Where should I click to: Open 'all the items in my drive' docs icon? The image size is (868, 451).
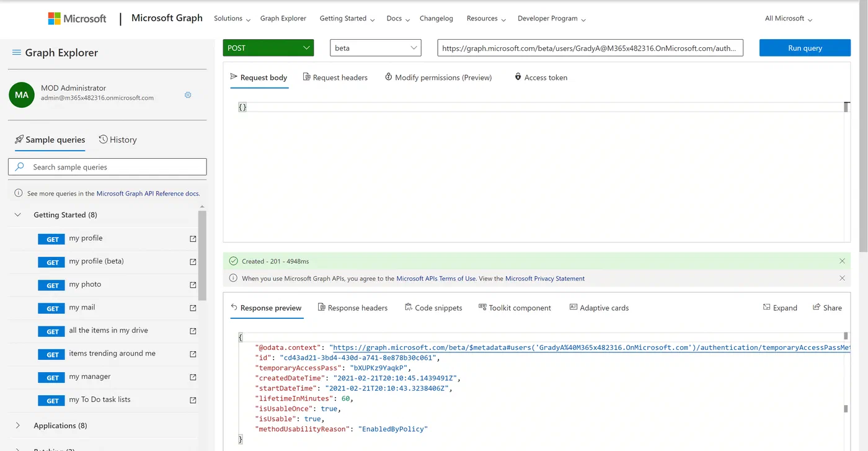tap(193, 331)
